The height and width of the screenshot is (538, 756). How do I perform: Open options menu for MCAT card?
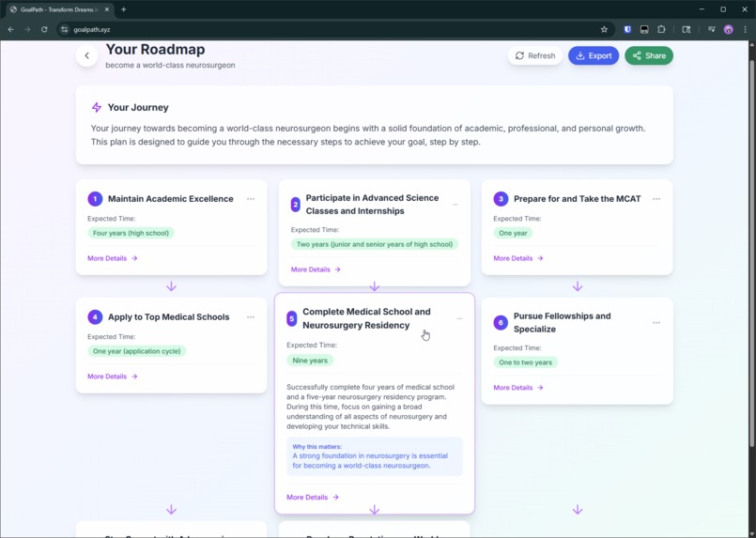pos(656,199)
